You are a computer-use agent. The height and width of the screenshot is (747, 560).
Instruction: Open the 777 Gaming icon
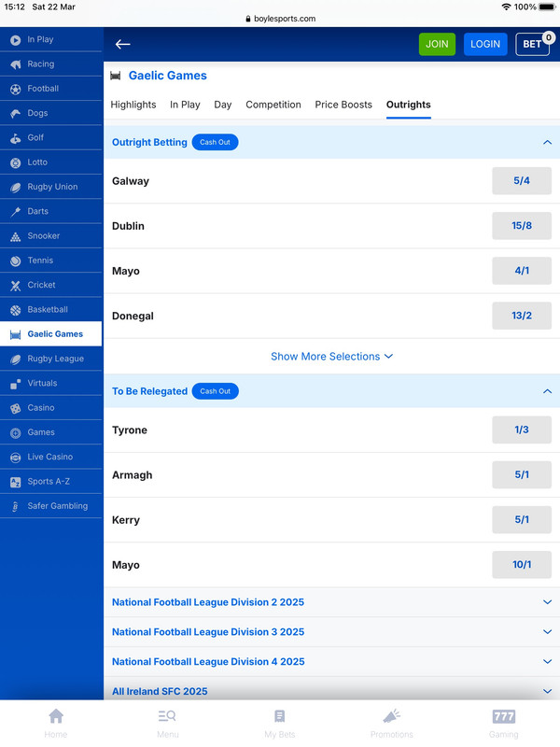coord(504,716)
